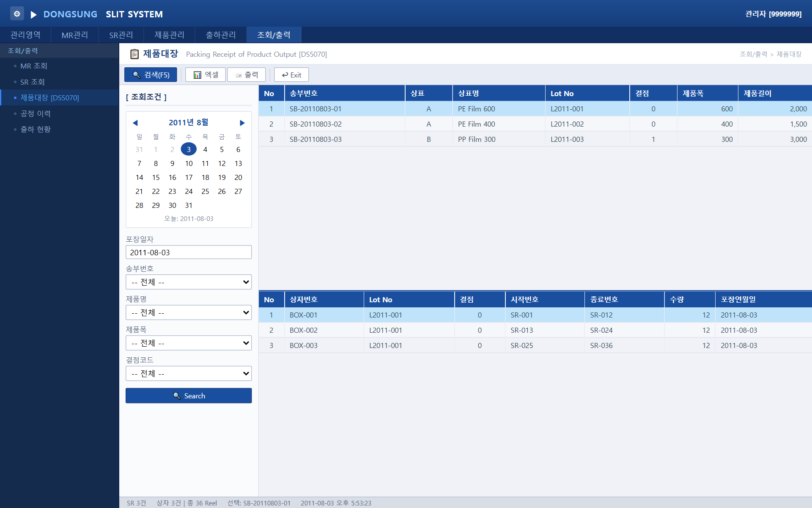
Task: Click the 상자번호 column header
Action: 324,300
